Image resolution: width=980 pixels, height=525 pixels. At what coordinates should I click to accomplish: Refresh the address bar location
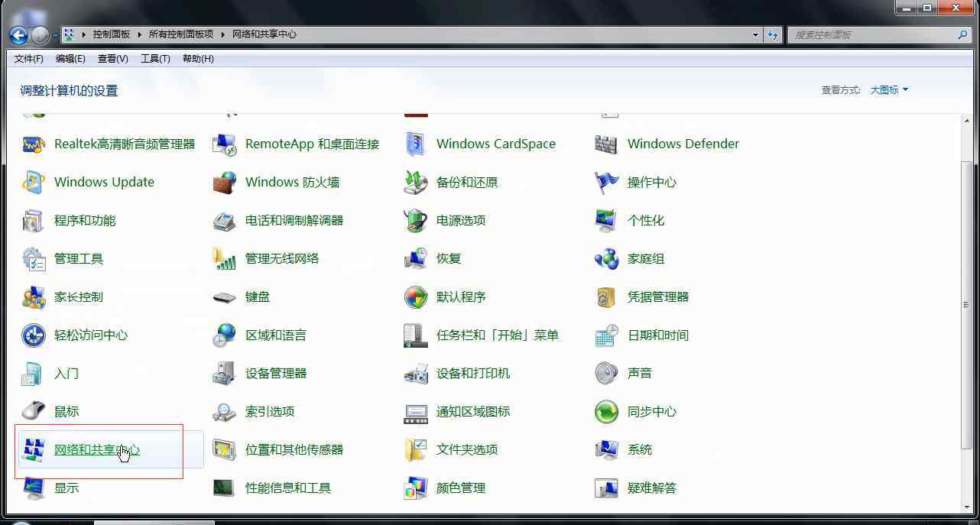[772, 34]
